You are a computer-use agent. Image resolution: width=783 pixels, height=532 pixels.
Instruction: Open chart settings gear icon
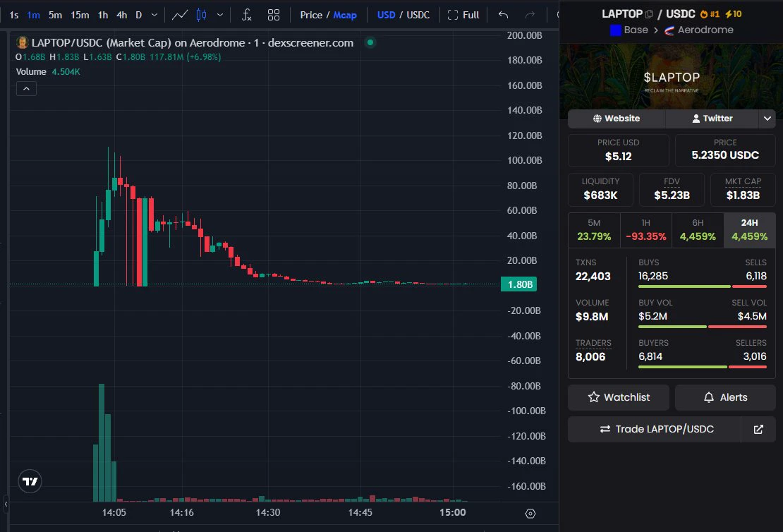click(530, 514)
